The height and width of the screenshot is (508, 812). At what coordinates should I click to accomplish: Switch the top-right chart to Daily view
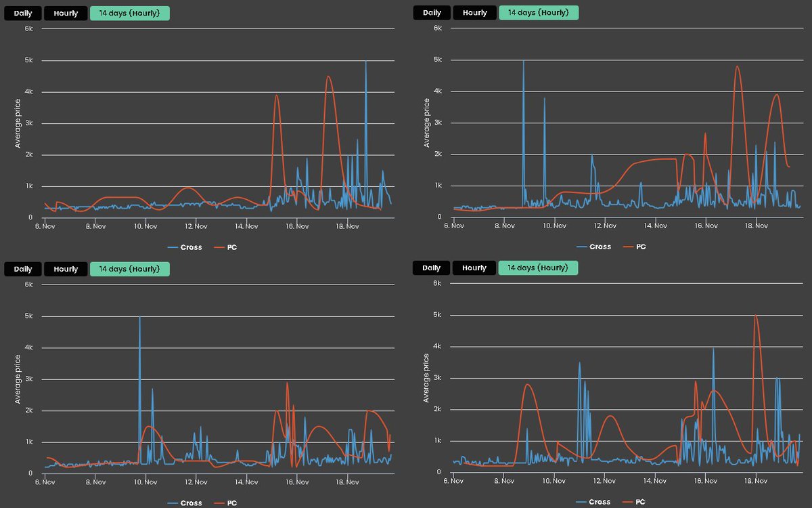(431, 12)
